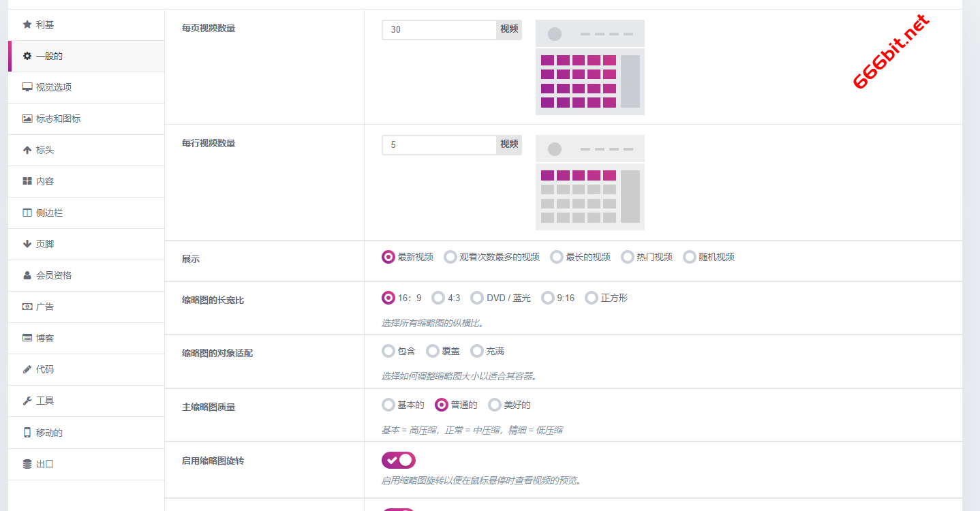Click the 每行视频数量 input field
The image size is (980, 511).
coord(440,144)
